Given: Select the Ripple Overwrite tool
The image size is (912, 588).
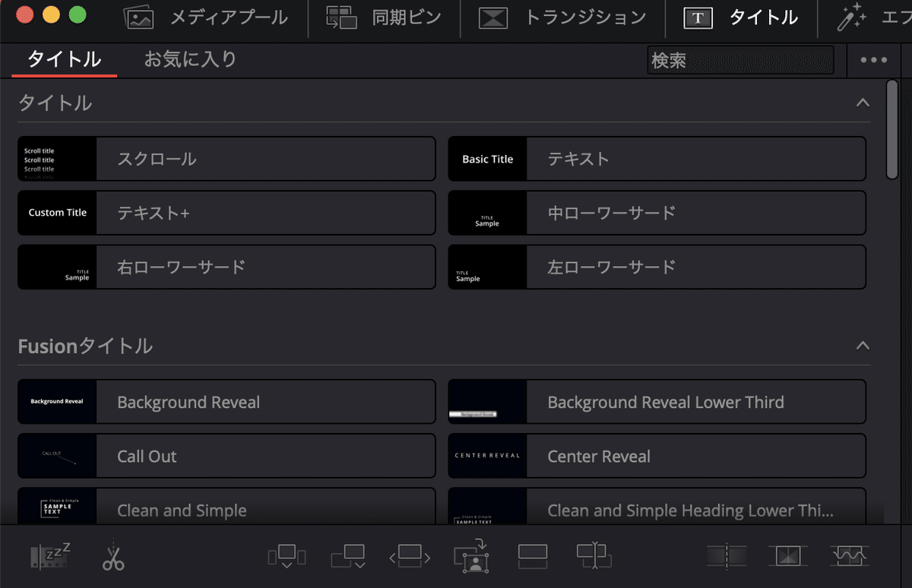Looking at the screenshot, I should (x=409, y=556).
